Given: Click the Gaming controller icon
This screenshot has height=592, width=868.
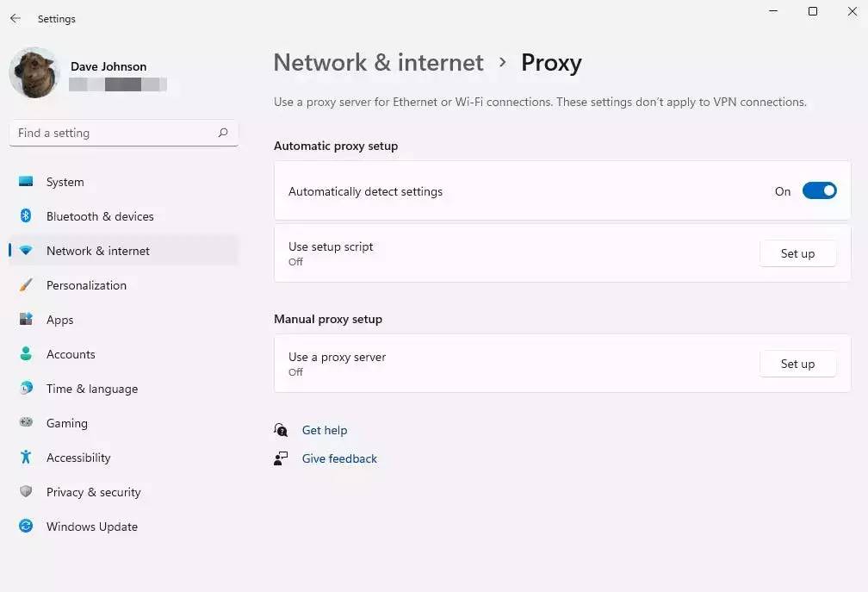Looking at the screenshot, I should [x=26, y=422].
